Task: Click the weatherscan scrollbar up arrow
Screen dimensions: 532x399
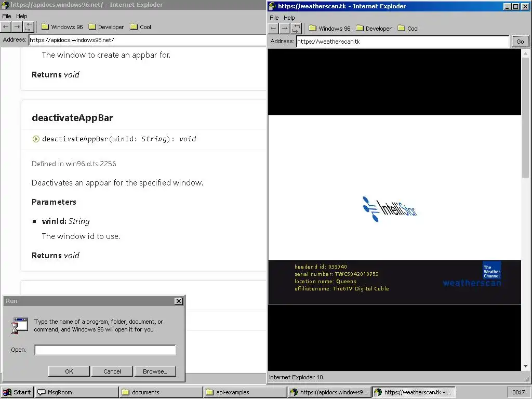Action: [x=526, y=54]
